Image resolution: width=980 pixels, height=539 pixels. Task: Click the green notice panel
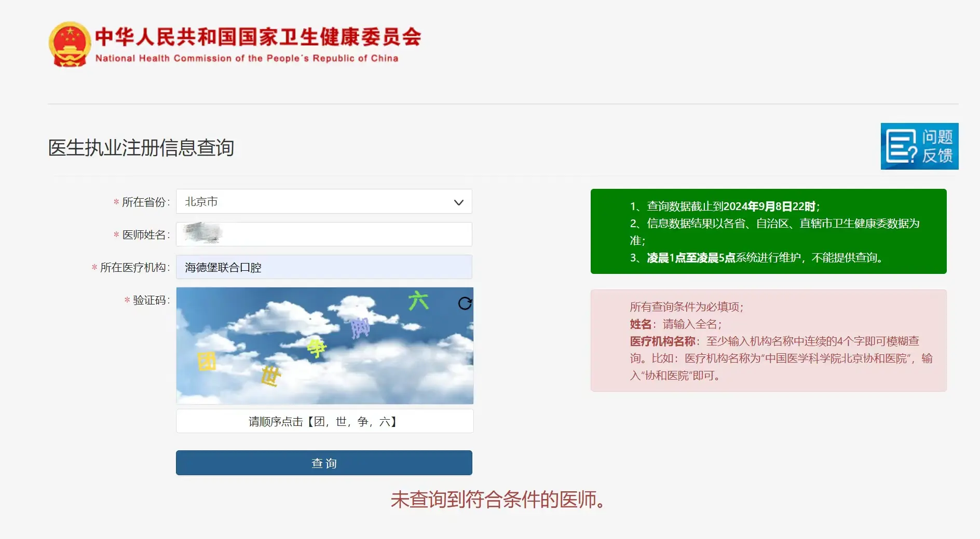(768, 231)
